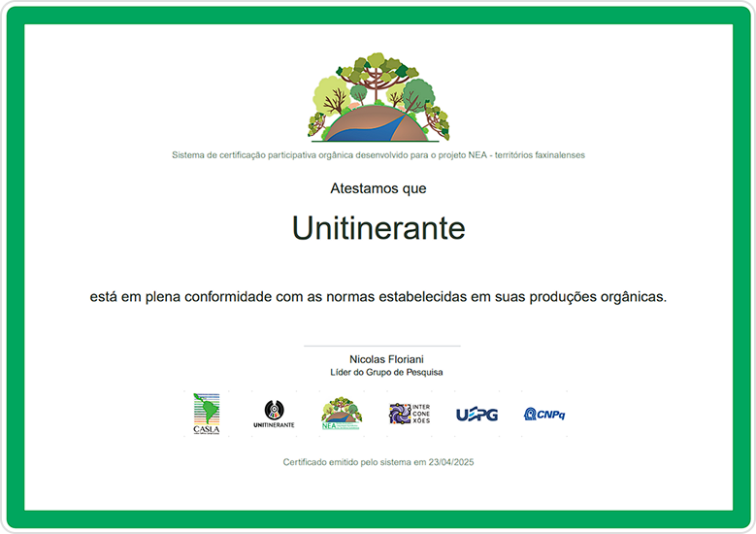Click the sentence 'está em plena conformidade...'
Image resolution: width=756 pixels, height=534 pixels.
[378, 297]
